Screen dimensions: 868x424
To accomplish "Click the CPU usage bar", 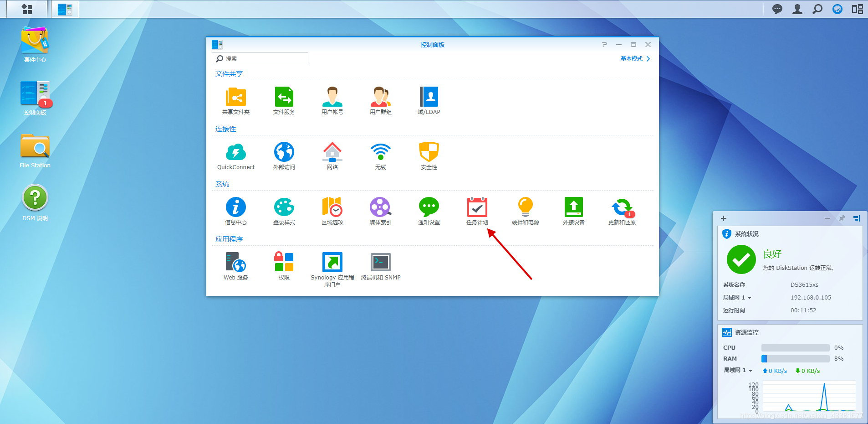I will [795, 348].
